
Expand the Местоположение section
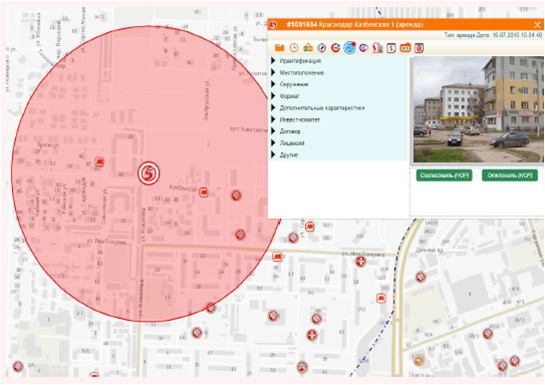[302, 73]
